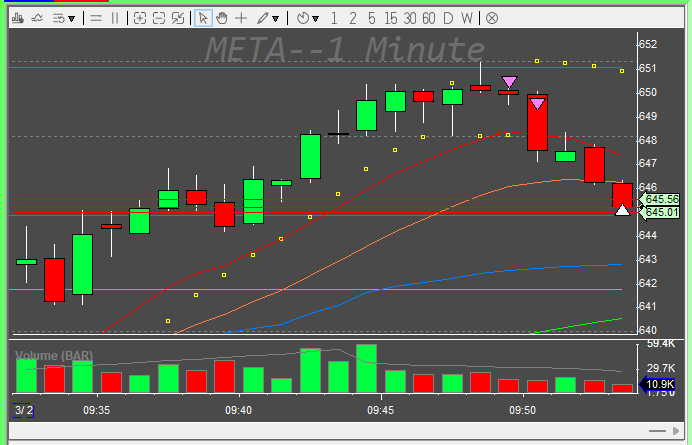692x445 pixels.
Task: Click the indicators wave-line icon
Action: [x=38, y=18]
